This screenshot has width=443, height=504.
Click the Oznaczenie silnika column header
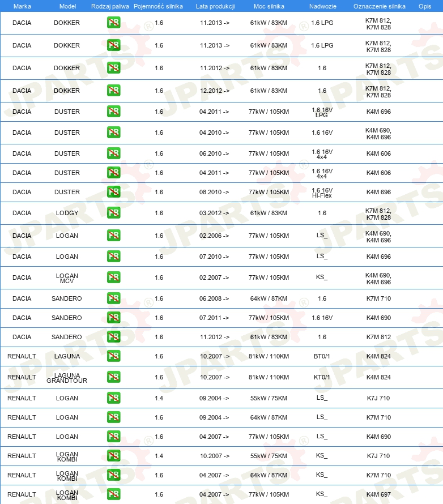tap(380, 6)
